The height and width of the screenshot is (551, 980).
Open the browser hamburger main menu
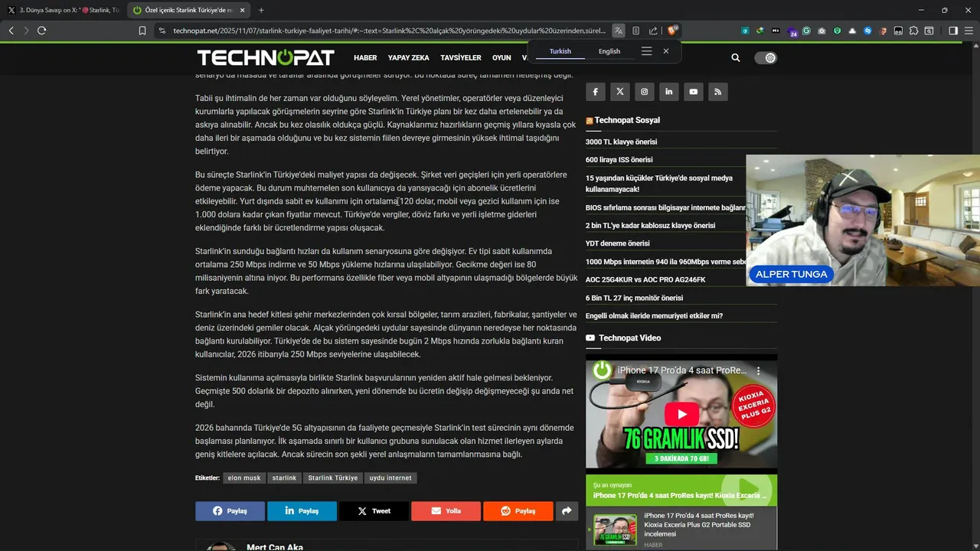969,31
